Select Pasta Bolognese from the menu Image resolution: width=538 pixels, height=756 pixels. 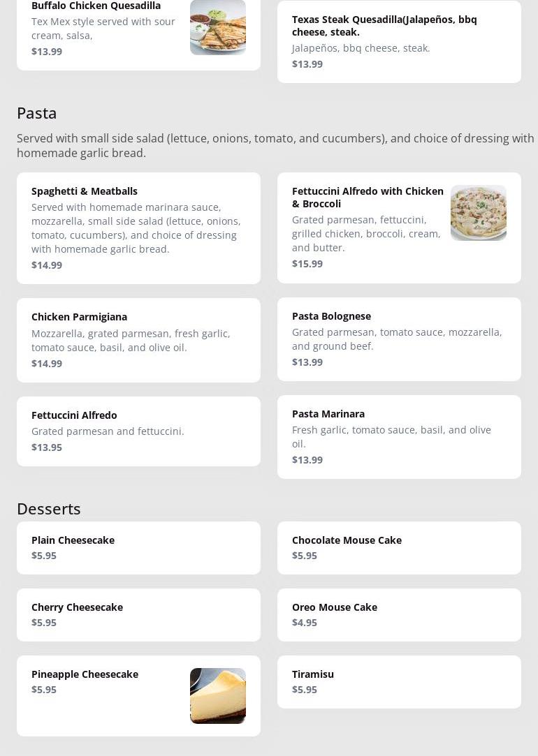pos(398,339)
